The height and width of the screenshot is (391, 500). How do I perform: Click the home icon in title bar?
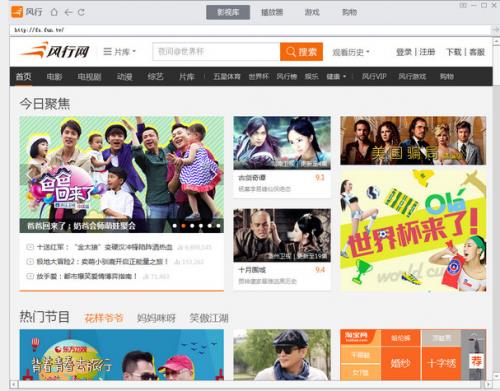coord(54,12)
